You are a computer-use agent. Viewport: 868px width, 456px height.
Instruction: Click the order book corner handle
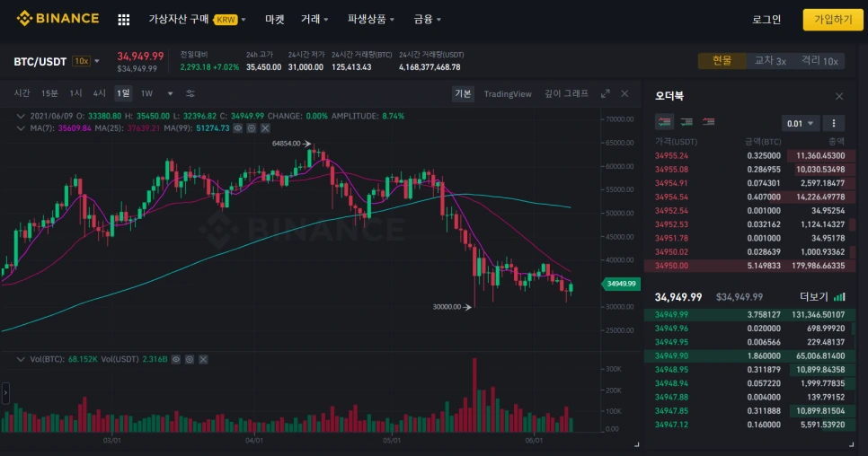tap(852, 443)
